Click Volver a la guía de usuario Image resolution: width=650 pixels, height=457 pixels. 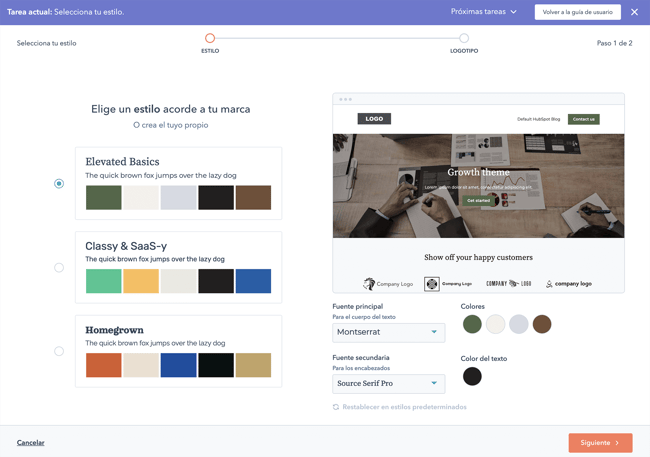[x=577, y=12]
